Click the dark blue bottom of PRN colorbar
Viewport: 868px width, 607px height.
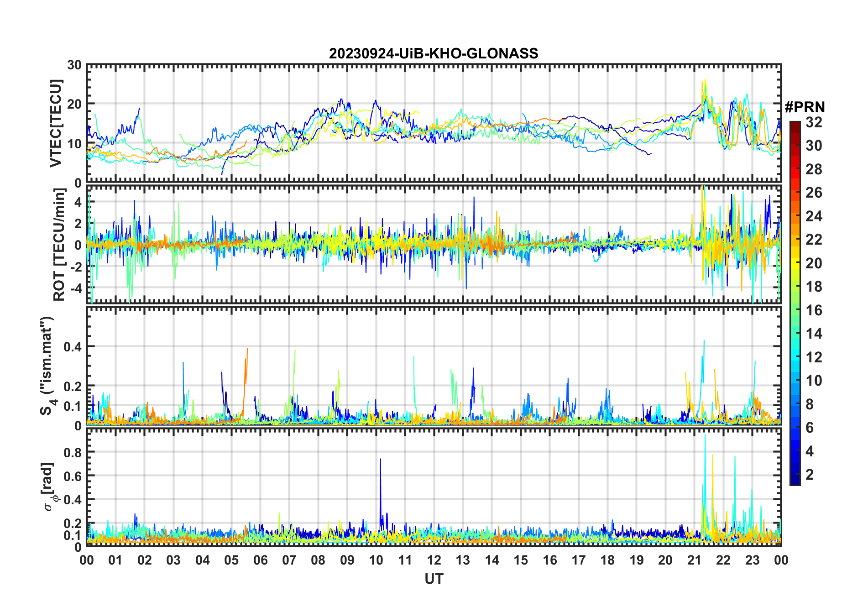[795, 481]
